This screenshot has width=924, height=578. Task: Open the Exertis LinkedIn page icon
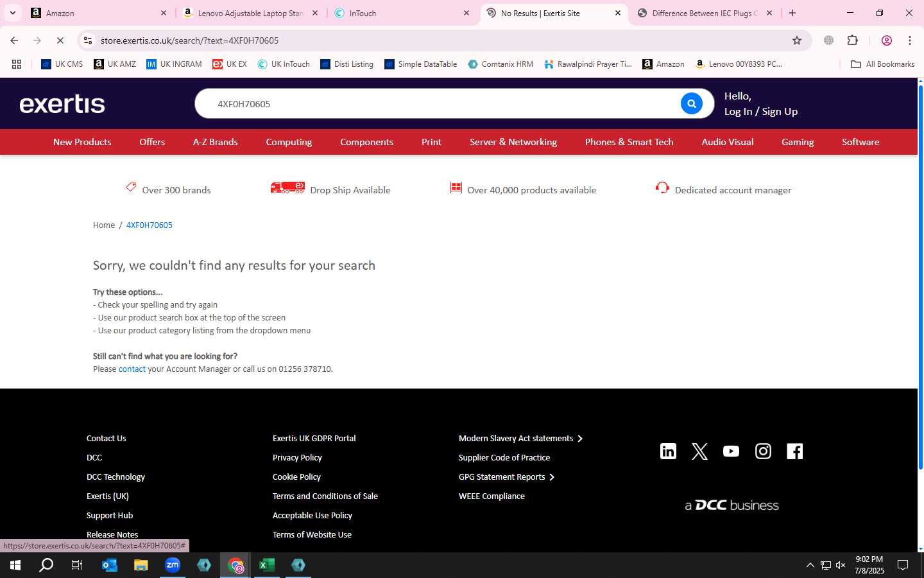point(668,451)
